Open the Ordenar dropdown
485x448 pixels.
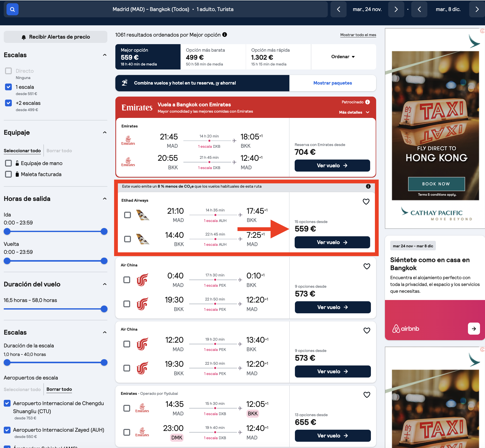tap(343, 57)
